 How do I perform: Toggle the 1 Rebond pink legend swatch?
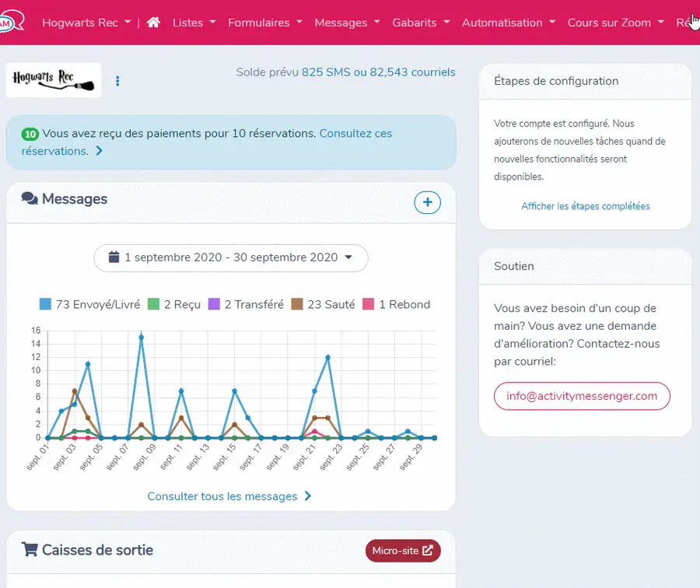369,304
